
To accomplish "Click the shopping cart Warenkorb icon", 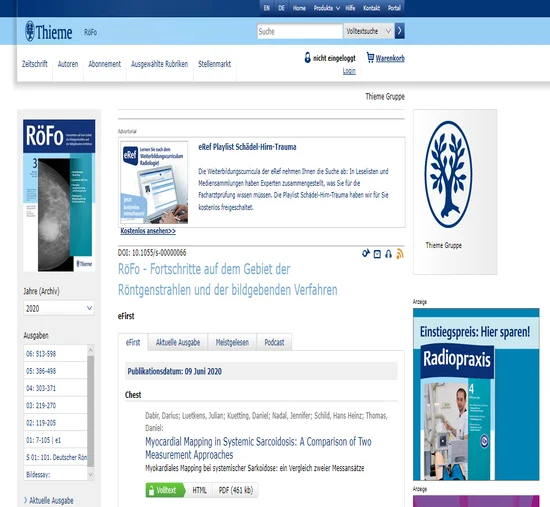I will 370,57.
